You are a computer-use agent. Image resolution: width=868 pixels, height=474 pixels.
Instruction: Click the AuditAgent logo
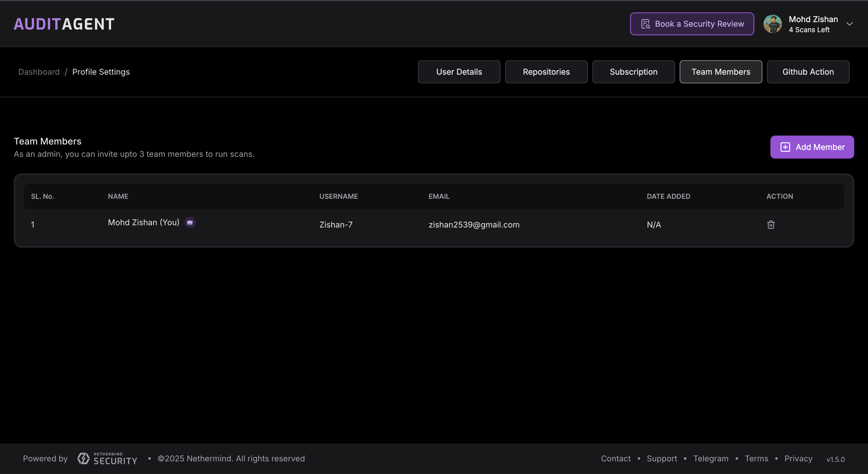pos(64,24)
